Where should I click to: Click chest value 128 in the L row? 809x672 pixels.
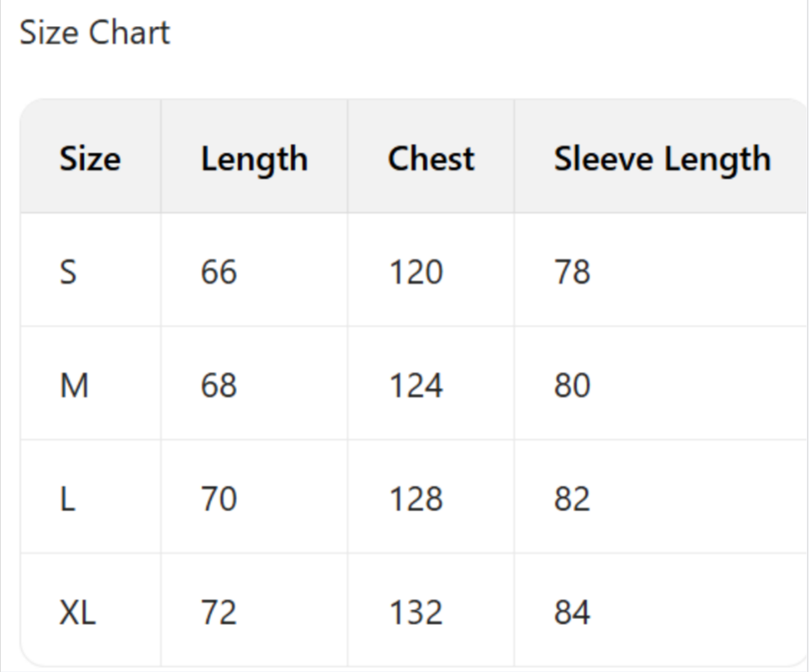(415, 499)
